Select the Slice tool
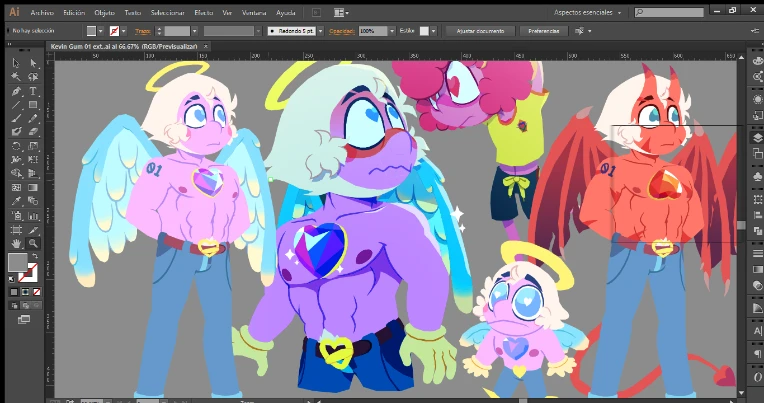This screenshot has width=764, height=403. point(33,230)
